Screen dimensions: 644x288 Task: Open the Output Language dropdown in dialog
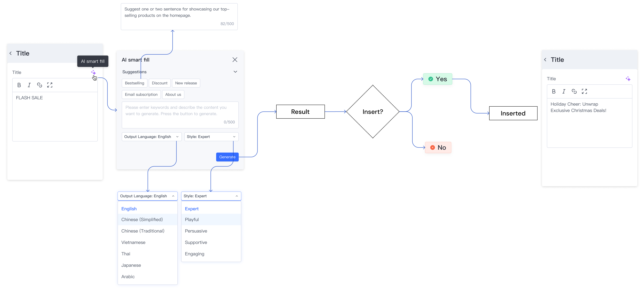[151, 137]
